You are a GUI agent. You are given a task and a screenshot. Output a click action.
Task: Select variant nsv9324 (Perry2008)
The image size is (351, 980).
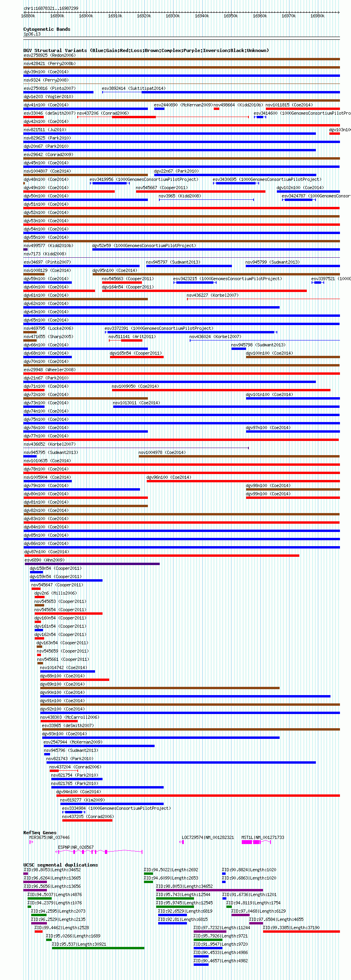click(46, 80)
